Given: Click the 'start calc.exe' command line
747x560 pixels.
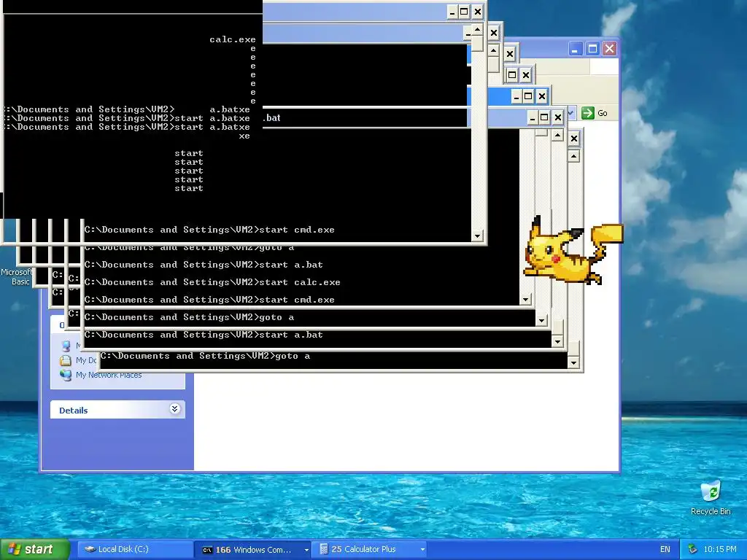Looking at the screenshot, I should coord(212,282).
